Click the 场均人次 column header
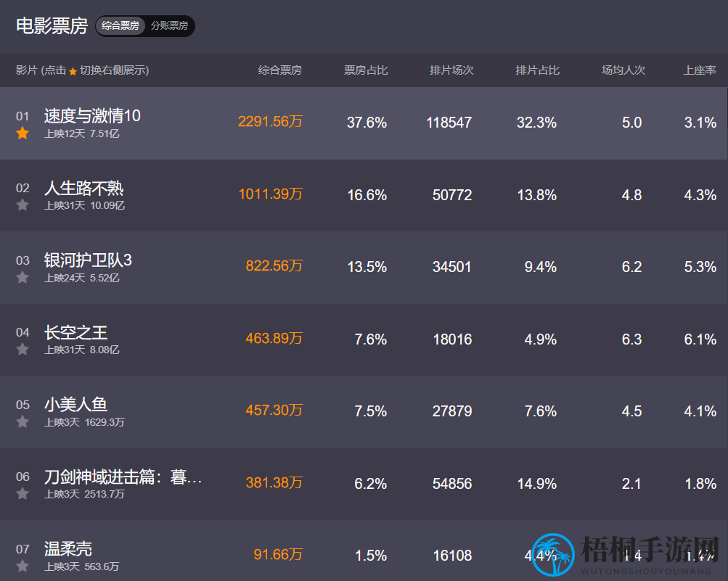728x581 pixels. click(x=623, y=70)
